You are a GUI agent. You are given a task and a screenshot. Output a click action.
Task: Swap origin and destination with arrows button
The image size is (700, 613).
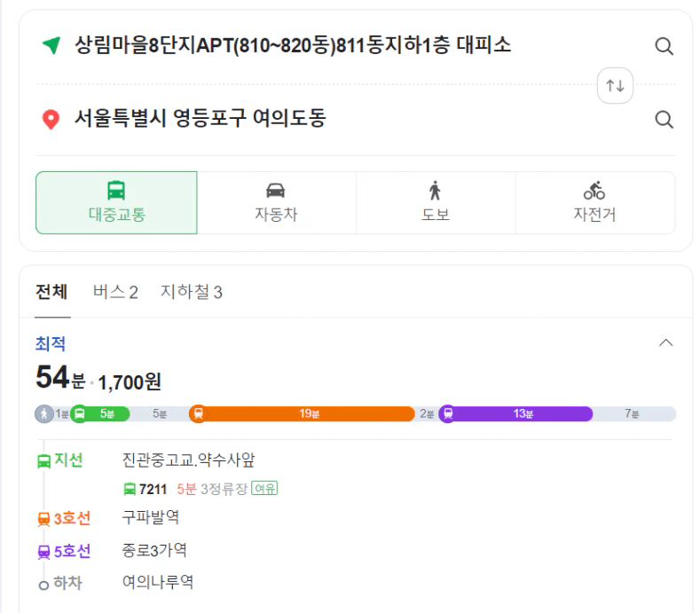click(615, 85)
